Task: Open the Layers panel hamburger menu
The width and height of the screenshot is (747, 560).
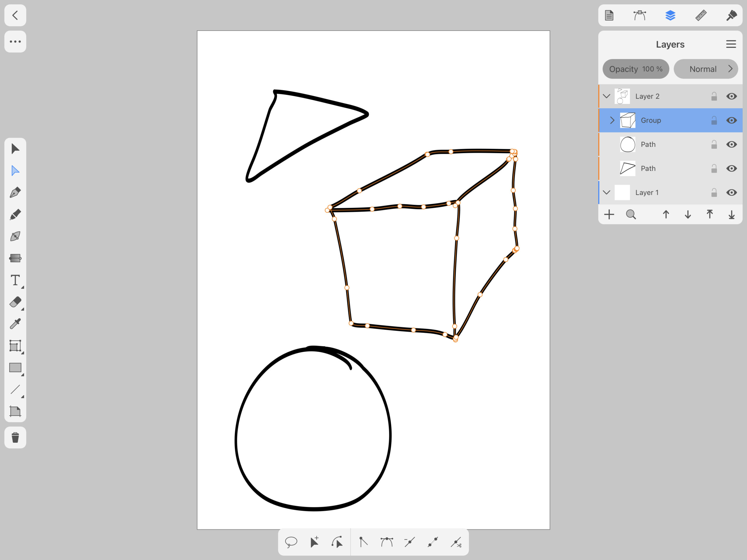Action: tap(731, 44)
